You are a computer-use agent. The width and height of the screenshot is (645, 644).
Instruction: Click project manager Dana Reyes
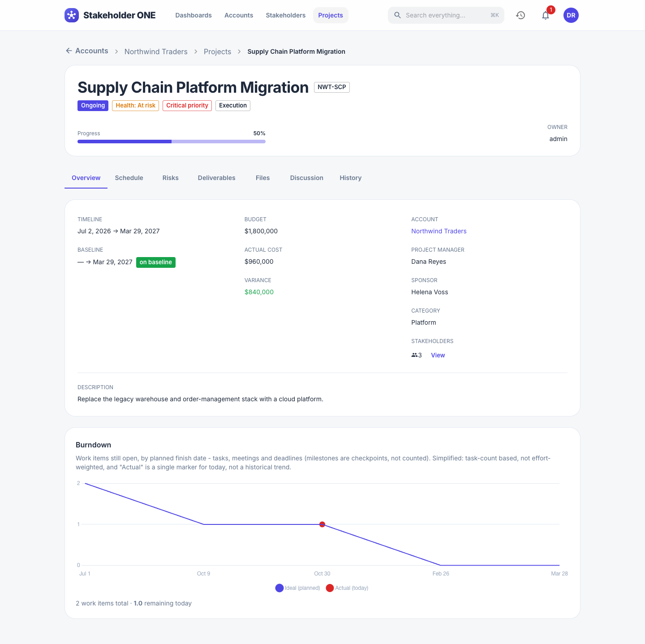(429, 262)
